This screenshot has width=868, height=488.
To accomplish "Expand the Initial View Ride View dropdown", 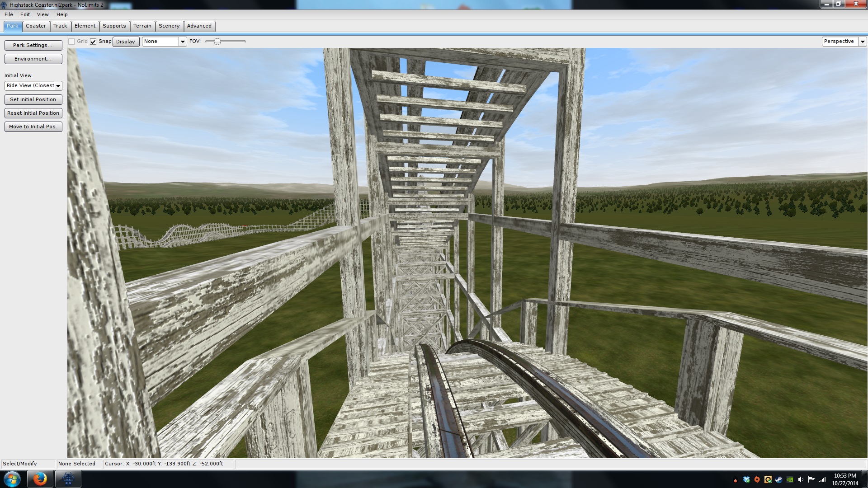I will coord(58,86).
